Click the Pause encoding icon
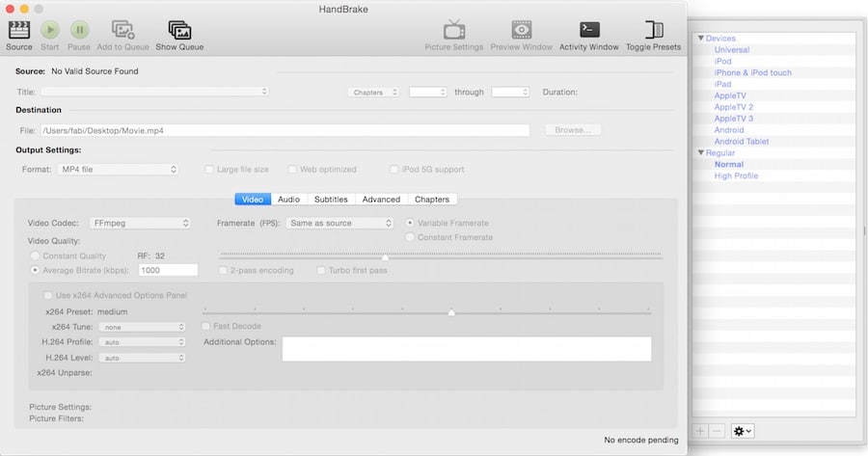 tap(79, 30)
